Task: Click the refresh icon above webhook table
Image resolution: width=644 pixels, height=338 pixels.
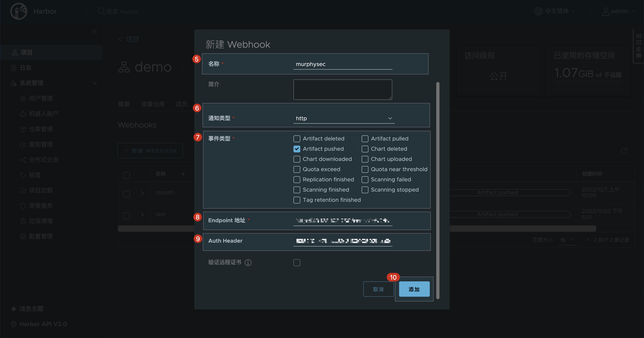Action: 624,151
